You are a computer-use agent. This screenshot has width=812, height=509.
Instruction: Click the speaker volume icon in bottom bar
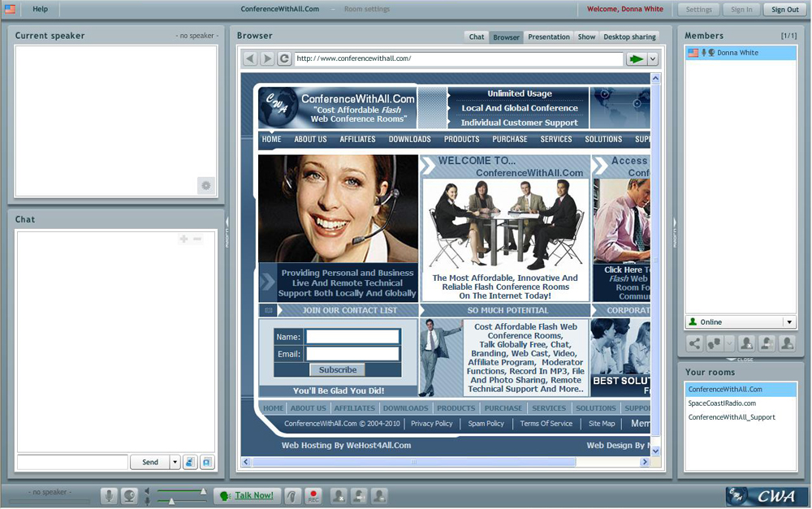click(x=148, y=491)
